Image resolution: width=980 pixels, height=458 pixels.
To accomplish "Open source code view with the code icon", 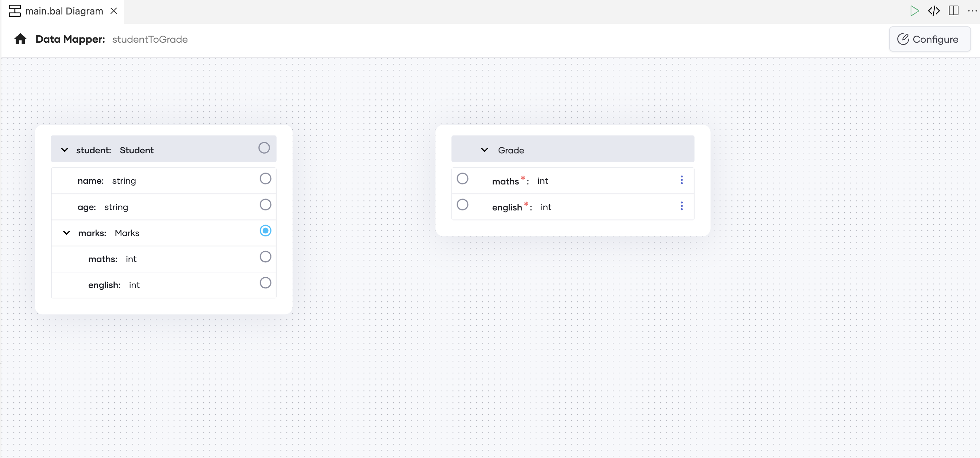I will click(x=934, y=11).
